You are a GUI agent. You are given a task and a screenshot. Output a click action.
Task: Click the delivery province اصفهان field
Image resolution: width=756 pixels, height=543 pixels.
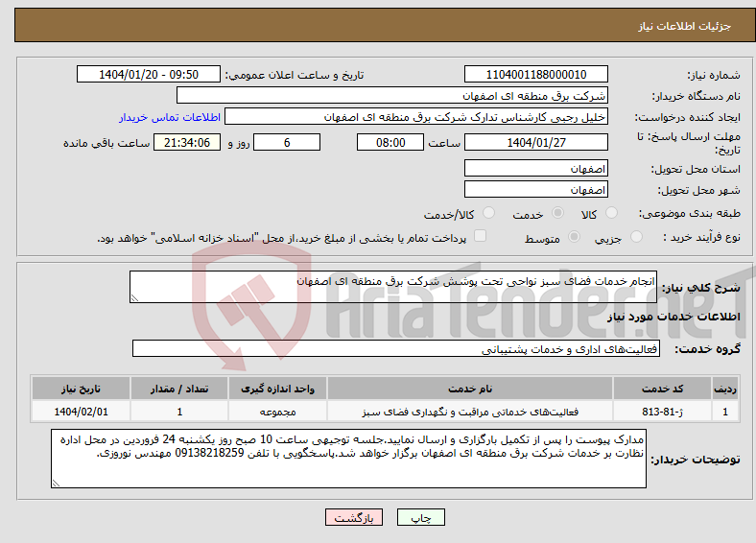pos(535,168)
